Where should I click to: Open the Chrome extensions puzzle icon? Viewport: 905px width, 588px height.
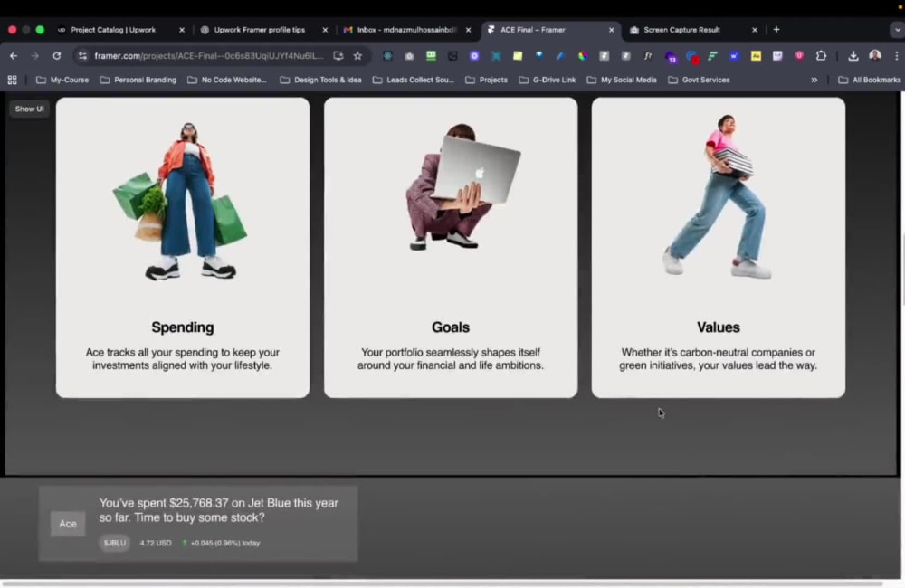821,56
